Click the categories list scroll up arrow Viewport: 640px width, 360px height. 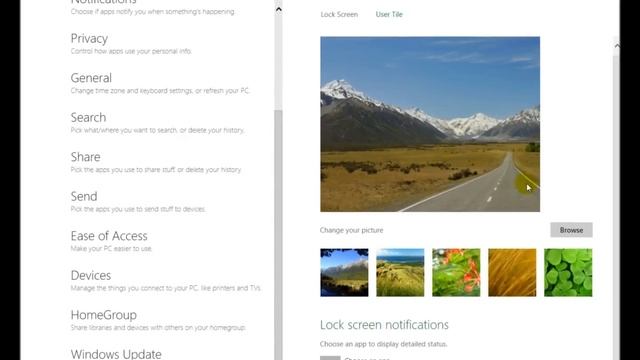[278, 9]
